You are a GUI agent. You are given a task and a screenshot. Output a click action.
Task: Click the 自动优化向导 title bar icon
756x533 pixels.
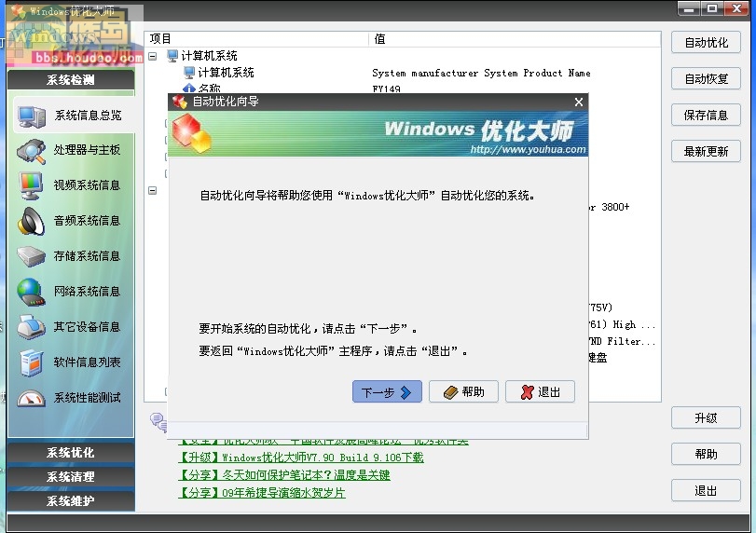179,102
